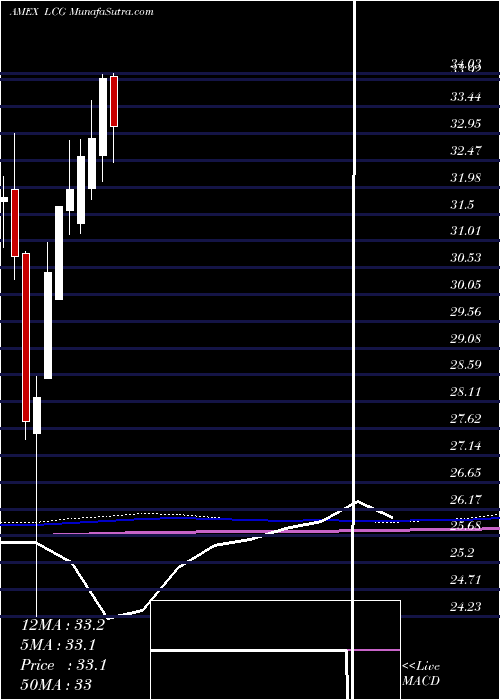Click the last red candlestick near 33.44
Screen dimensions: 500x700
point(114,101)
